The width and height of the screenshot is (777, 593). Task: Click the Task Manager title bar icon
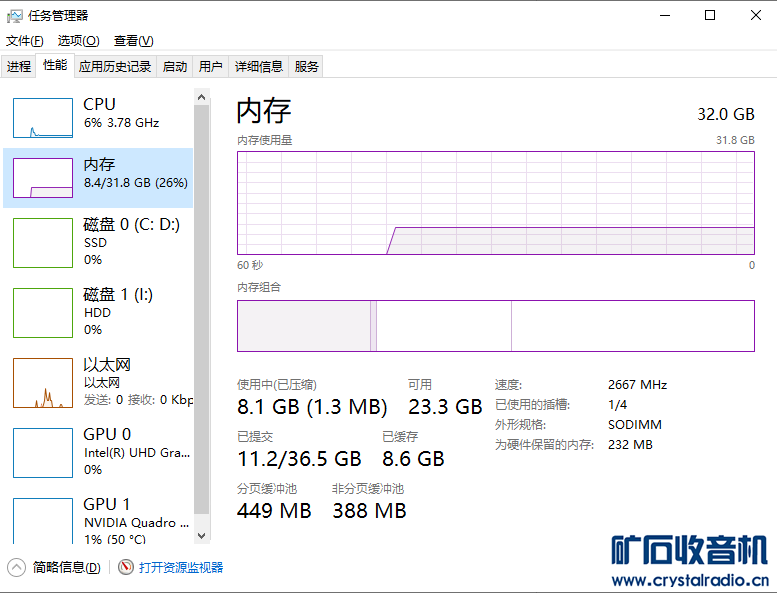click(x=15, y=15)
